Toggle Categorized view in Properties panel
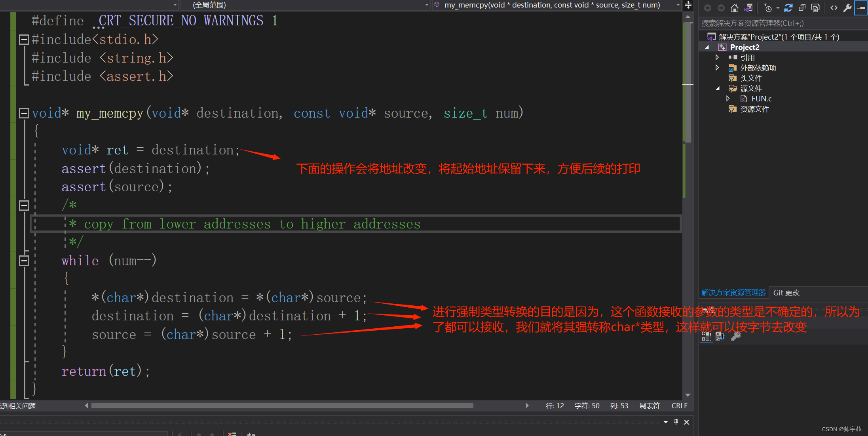The height and width of the screenshot is (436, 868). [707, 337]
